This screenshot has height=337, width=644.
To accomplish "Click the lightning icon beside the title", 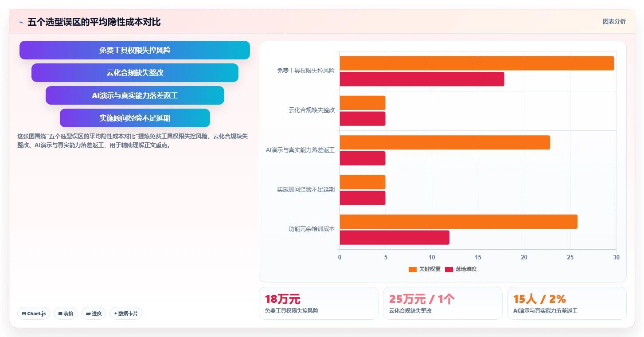I will pyautogui.click(x=21, y=22).
